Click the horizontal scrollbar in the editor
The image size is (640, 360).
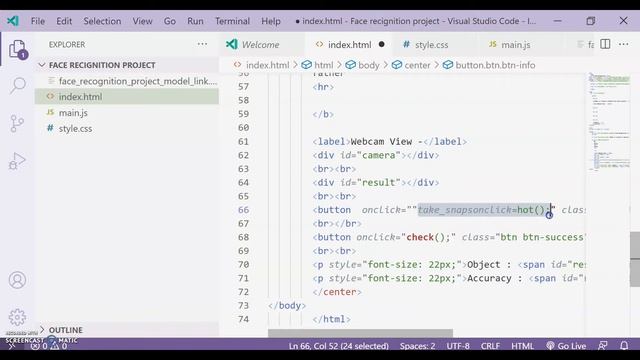tap(360, 333)
